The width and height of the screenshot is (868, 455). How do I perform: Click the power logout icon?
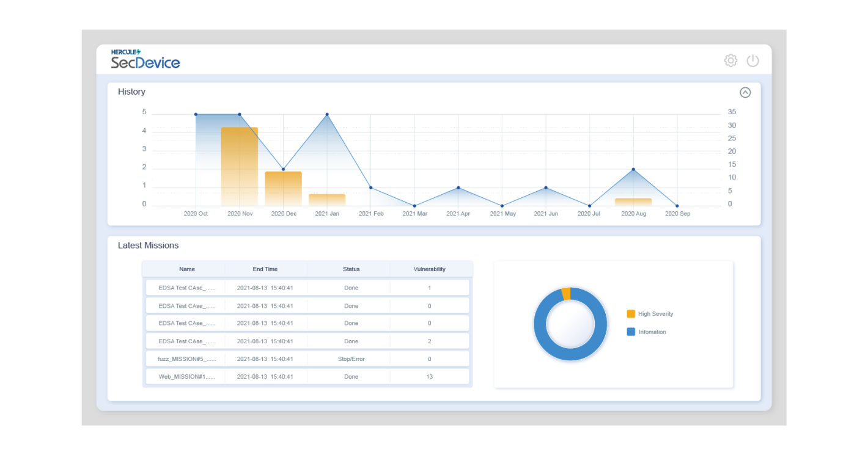tap(752, 60)
